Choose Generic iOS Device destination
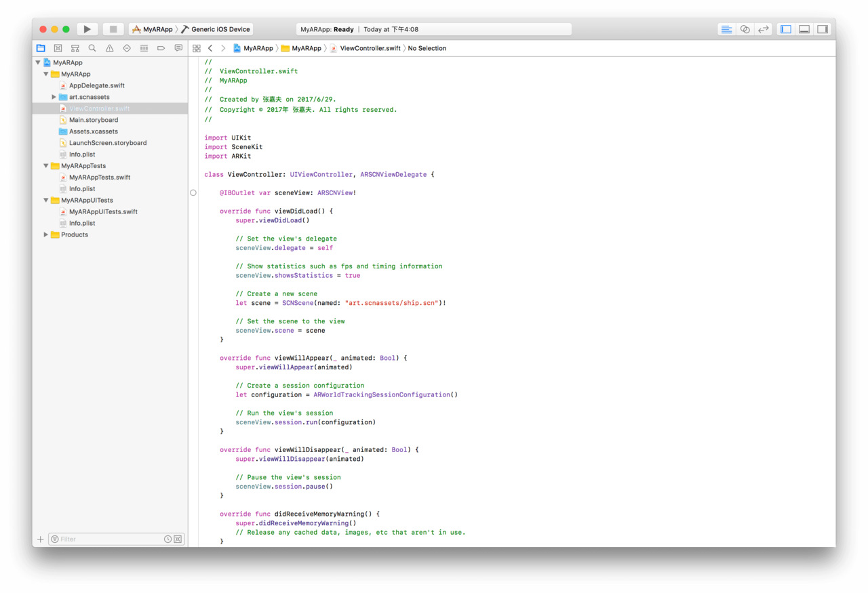 pos(216,29)
